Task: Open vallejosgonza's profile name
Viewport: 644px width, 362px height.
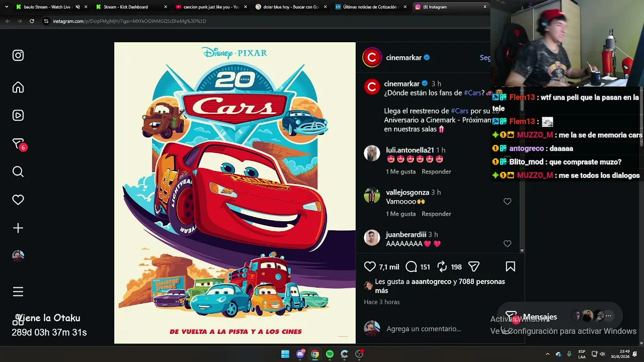Action: point(408,192)
